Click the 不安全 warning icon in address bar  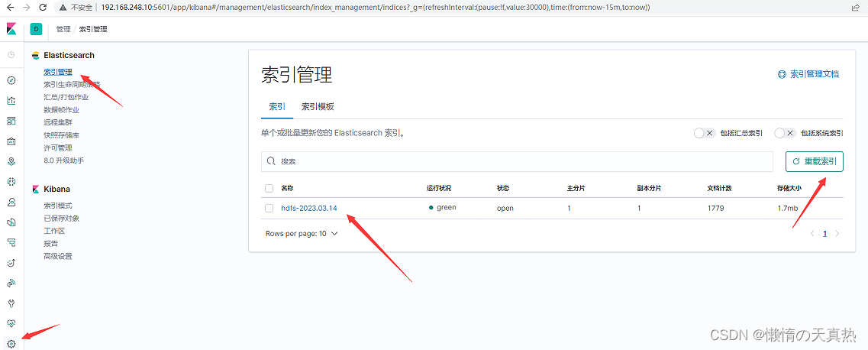coord(63,8)
